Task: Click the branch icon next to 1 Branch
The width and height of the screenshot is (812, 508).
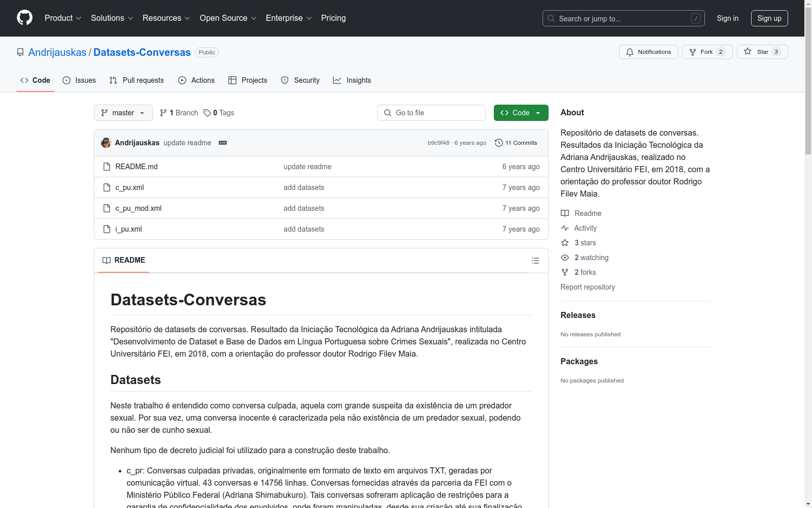Action: 163,113
